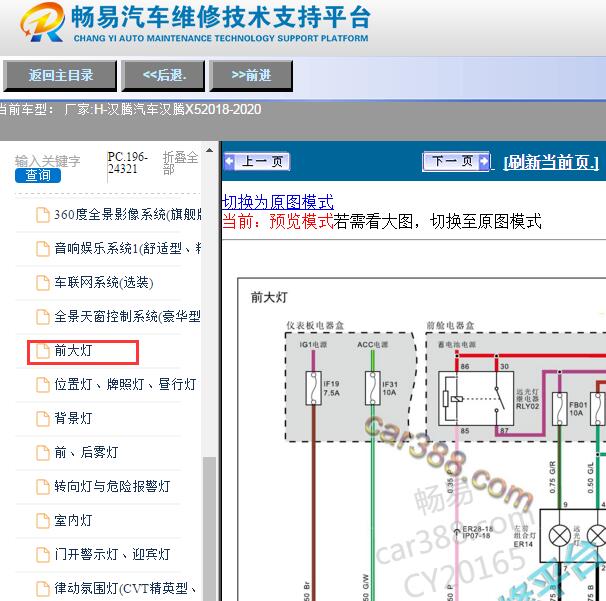Screen dimensions: 606x601
Task: Refresh the page via 刷新当前页 link
Action: 551,162
